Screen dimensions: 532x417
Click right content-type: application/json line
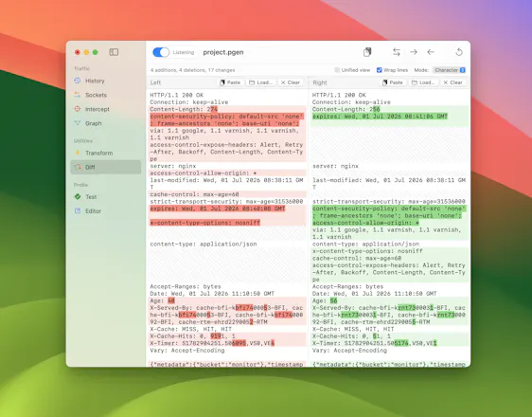point(365,245)
